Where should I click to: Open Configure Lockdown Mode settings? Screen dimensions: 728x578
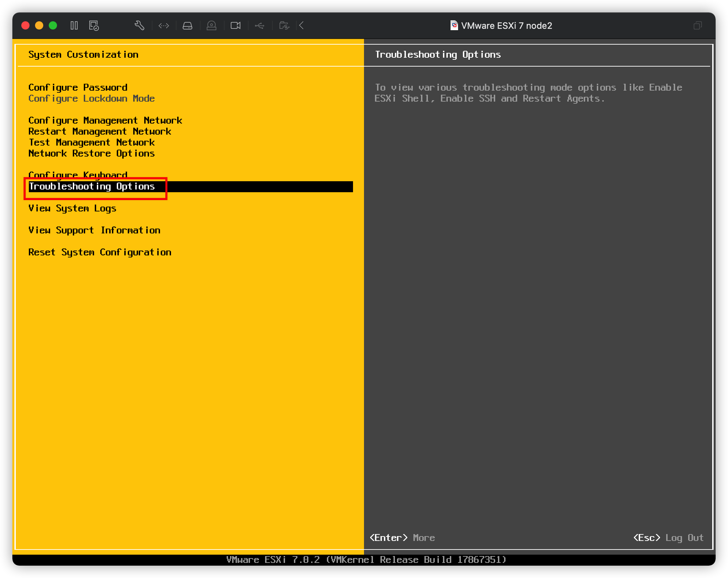(92, 98)
